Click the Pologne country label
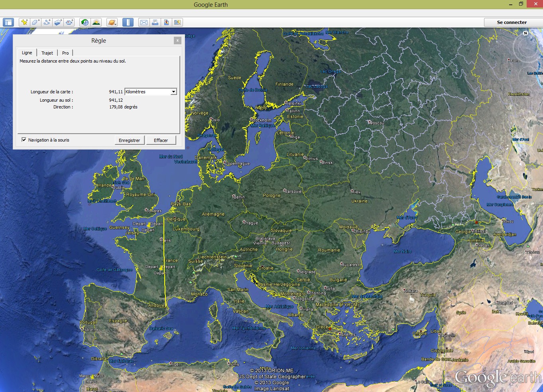543x392 pixels. point(272,195)
